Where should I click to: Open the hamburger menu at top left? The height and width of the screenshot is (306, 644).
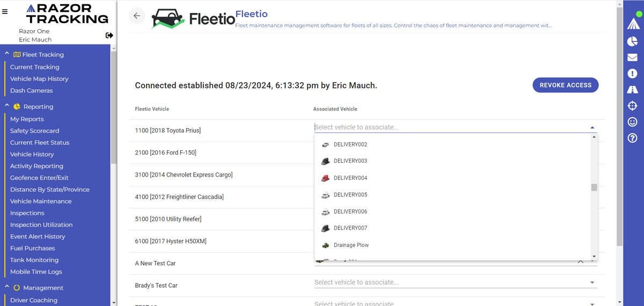(x=5, y=11)
